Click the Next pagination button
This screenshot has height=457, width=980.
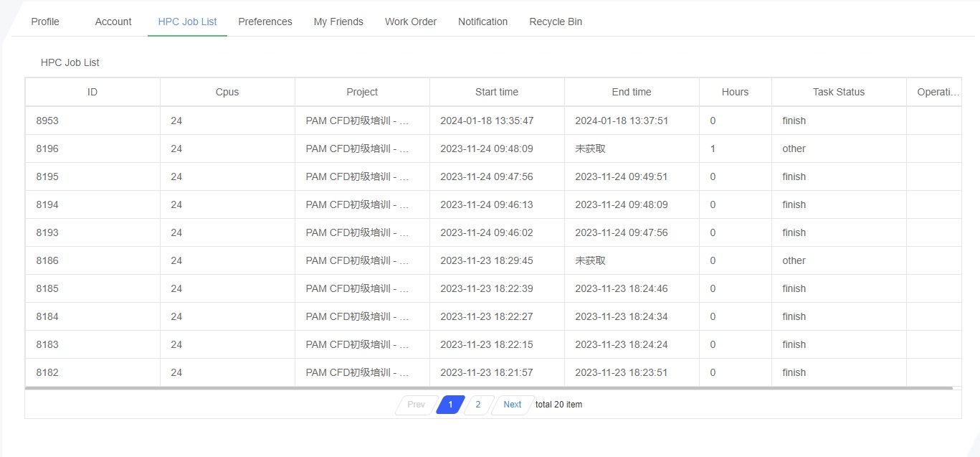513,405
